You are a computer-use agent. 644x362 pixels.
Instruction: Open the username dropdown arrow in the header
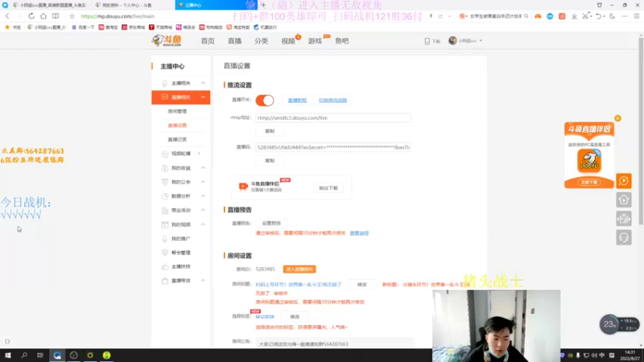(x=481, y=41)
